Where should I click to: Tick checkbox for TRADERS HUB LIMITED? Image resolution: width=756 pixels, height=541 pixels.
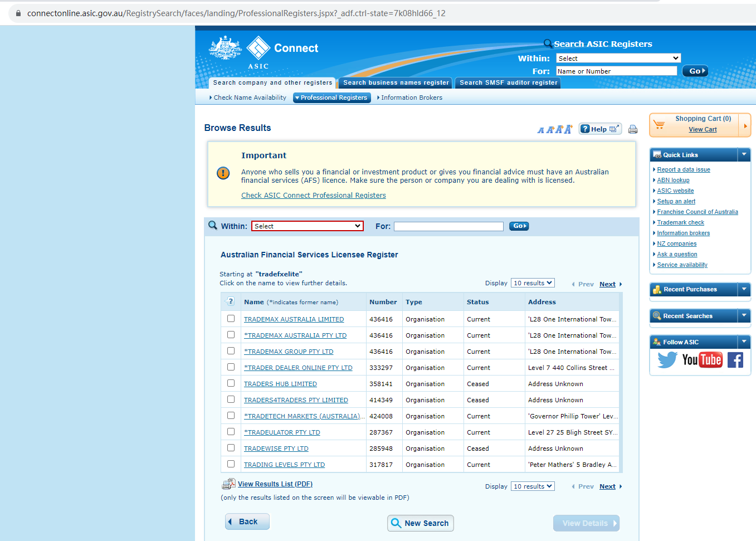coord(231,383)
